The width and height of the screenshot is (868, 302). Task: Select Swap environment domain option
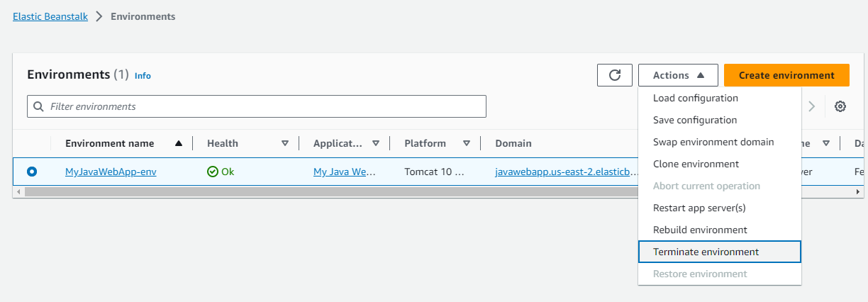(720, 142)
